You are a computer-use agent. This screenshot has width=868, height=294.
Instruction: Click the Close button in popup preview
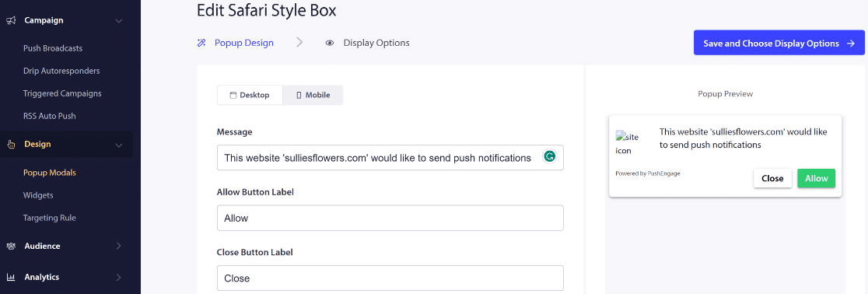[772, 178]
